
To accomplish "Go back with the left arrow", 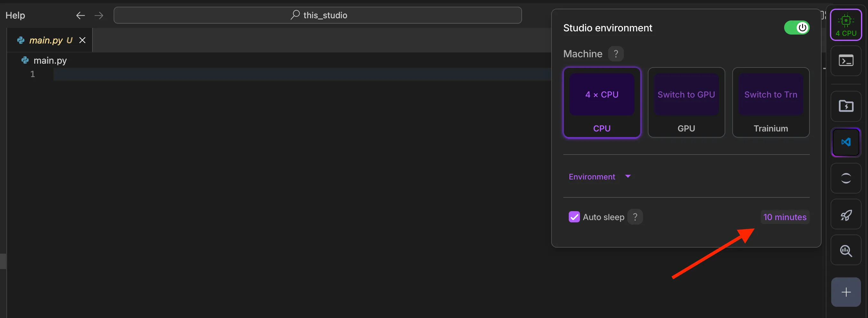I will coord(80,15).
